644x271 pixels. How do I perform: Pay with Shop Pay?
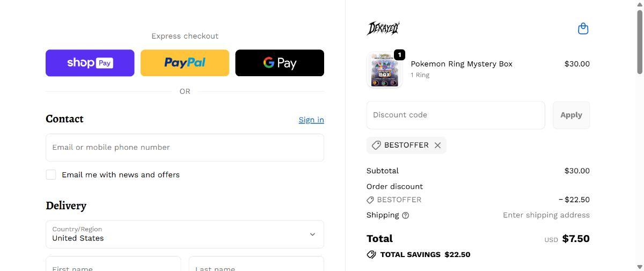tap(90, 63)
